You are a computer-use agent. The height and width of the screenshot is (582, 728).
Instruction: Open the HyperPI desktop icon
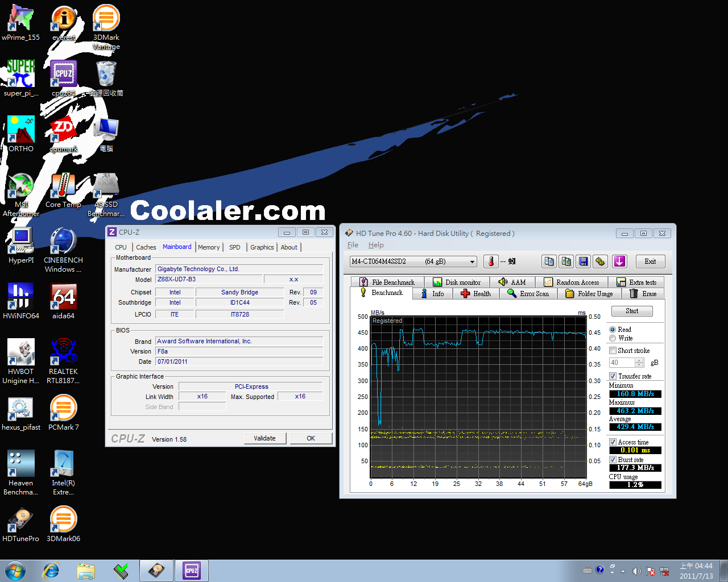point(21,246)
